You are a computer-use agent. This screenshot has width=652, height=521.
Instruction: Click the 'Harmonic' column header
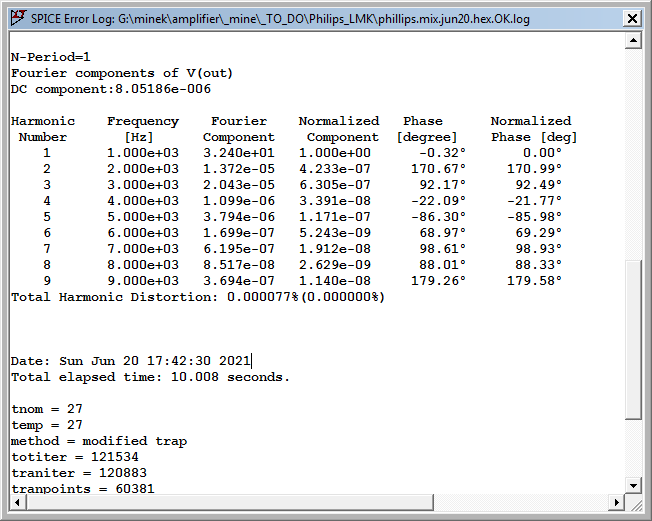pos(43,121)
